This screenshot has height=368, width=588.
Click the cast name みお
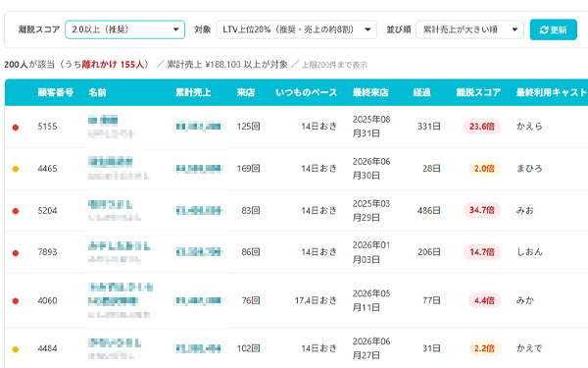(x=525, y=210)
